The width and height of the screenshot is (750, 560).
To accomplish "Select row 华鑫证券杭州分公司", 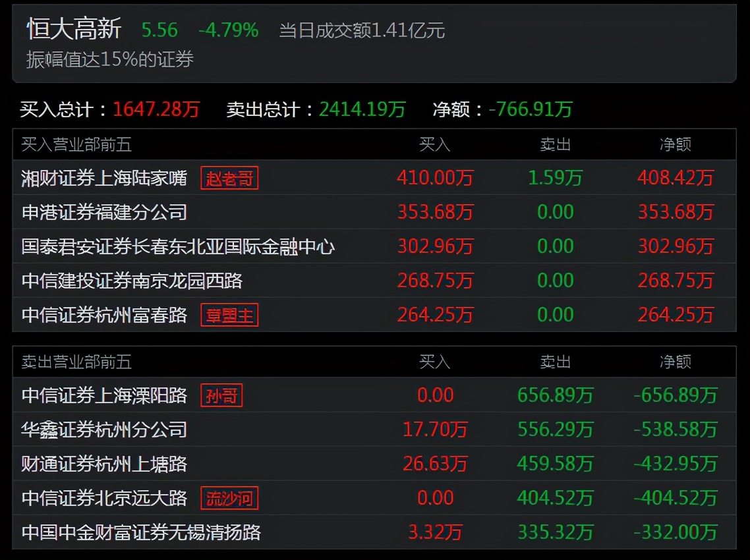I will click(374, 430).
